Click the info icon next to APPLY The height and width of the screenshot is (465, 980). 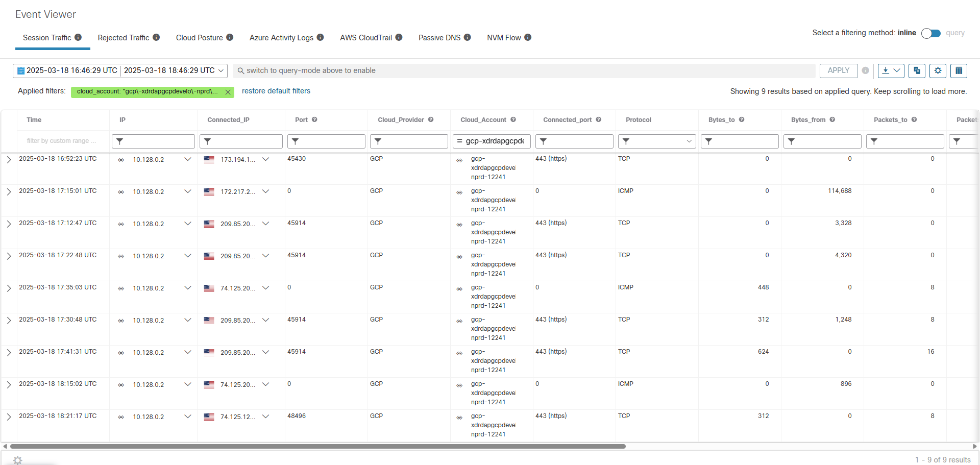(865, 70)
